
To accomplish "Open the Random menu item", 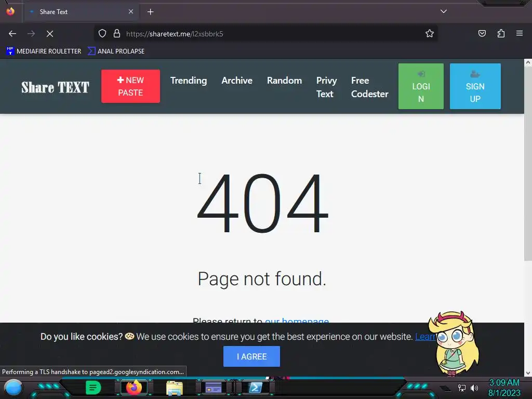I will (284, 81).
